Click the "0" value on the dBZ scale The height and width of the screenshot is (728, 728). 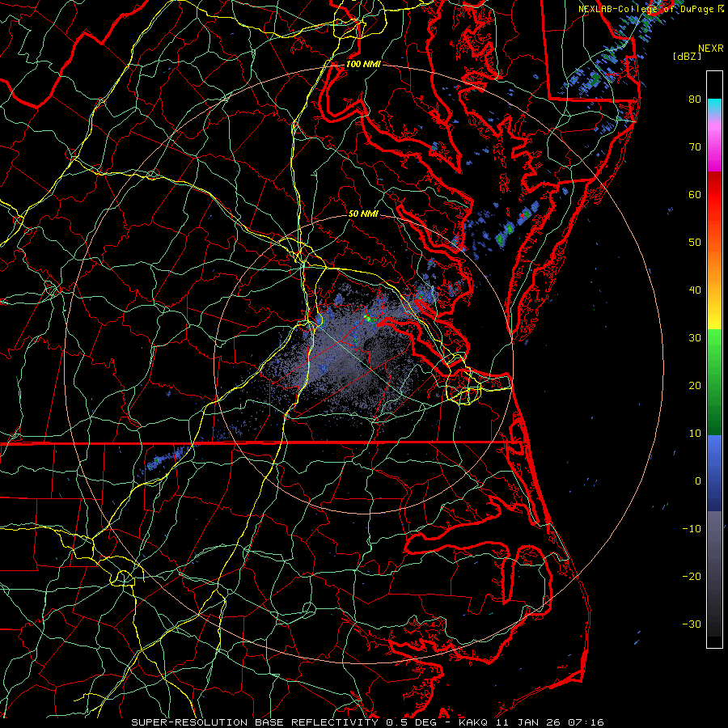point(698,481)
